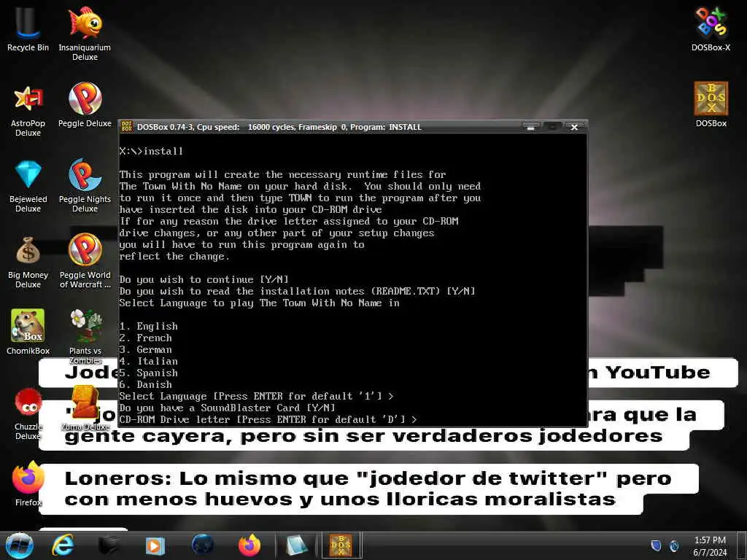Open Firefox from the taskbar
The height and width of the screenshot is (560, 747).
point(249,545)
